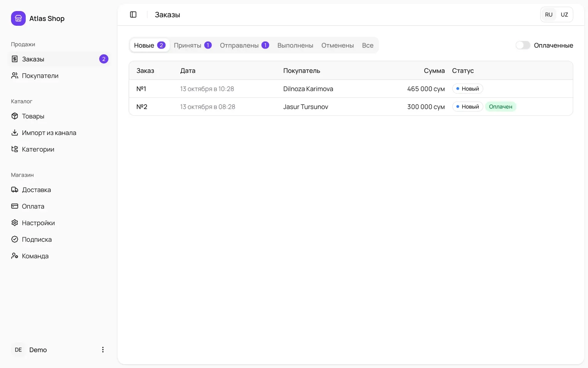The width and height of the screenshot is (588, 368).
Task: Click the Заказы receipt icon in sidebar
Action: [15, 59]
